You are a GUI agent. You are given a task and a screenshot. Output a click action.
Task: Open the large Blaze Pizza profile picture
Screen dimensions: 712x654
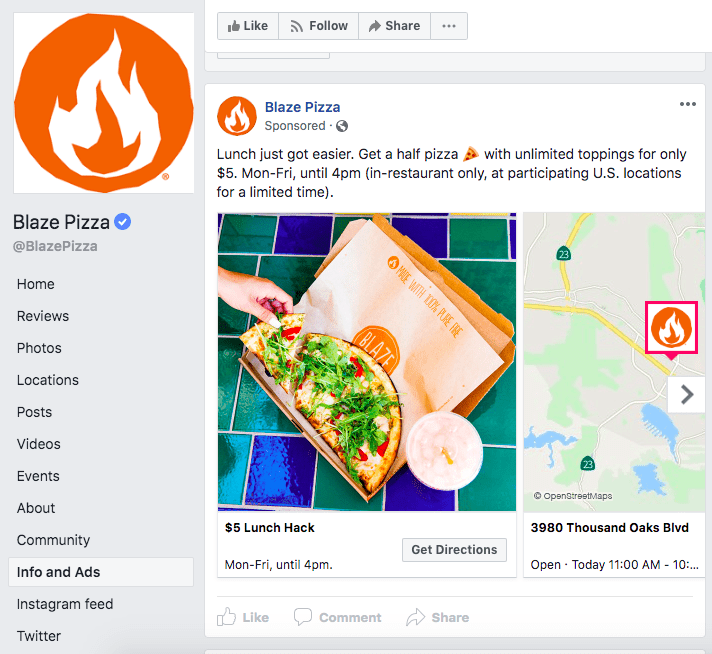pos(104,103)
